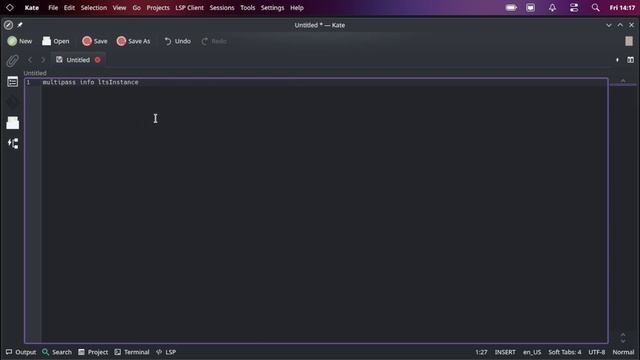Click the scroll arrows at the scrollbar bottom
The image size is (640, 360).
[x=623, y=338]
